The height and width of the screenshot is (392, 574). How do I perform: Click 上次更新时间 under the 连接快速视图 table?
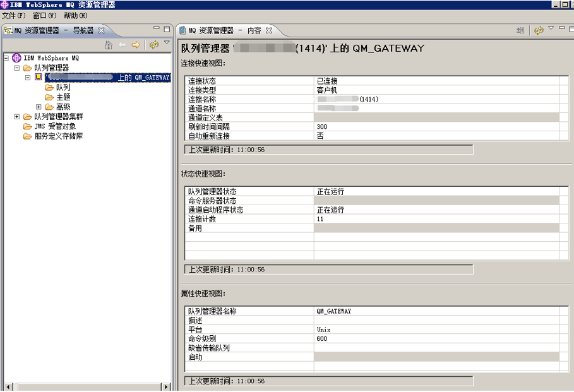227,150
